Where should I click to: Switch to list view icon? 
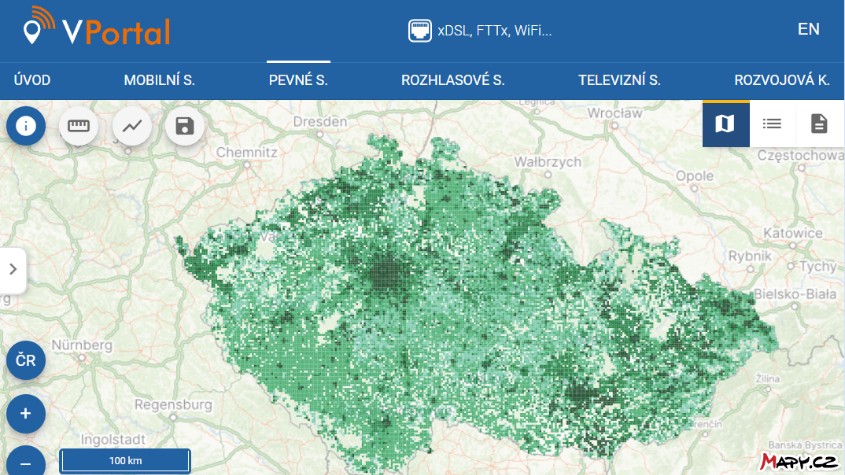coord(772,124)
